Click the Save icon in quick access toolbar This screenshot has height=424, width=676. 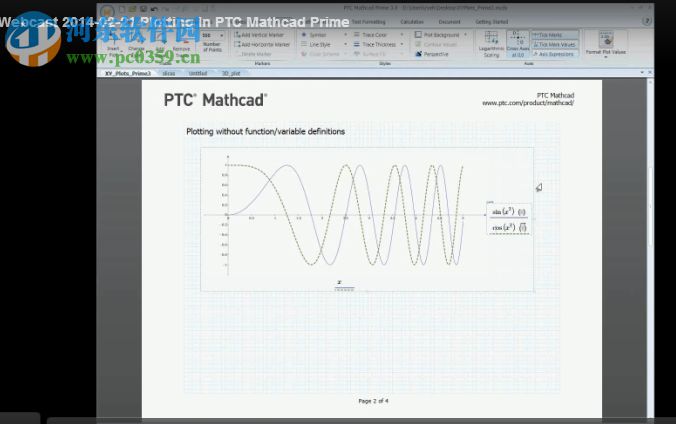(x=143, y=9)
